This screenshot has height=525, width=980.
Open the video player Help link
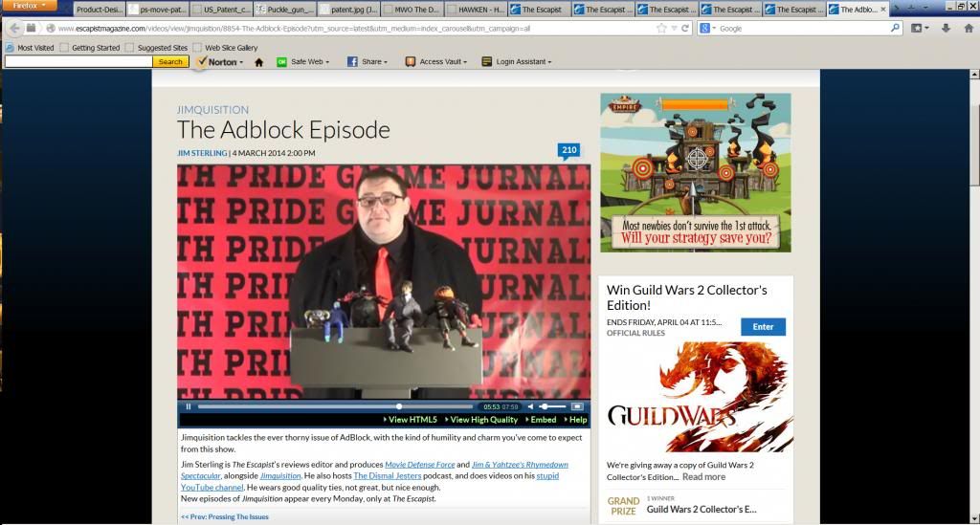[575, 420]
